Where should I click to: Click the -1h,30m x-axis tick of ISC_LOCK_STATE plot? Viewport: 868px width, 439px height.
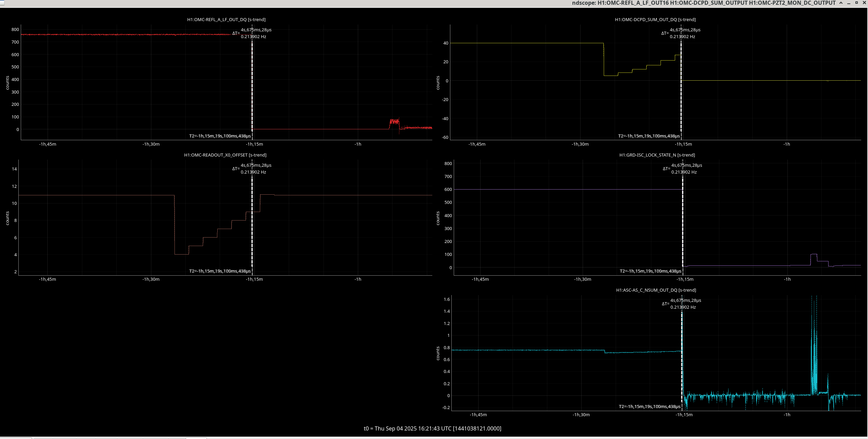pos(583,279)
